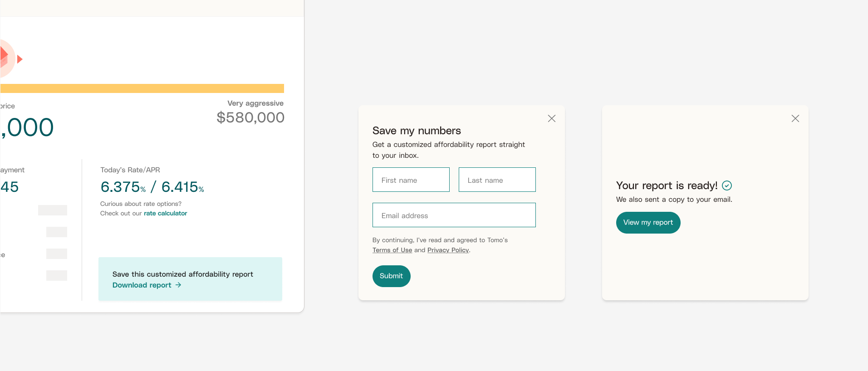Submit the Save my numbers form
The image size is (868, 371).
(x=392, y=276)
